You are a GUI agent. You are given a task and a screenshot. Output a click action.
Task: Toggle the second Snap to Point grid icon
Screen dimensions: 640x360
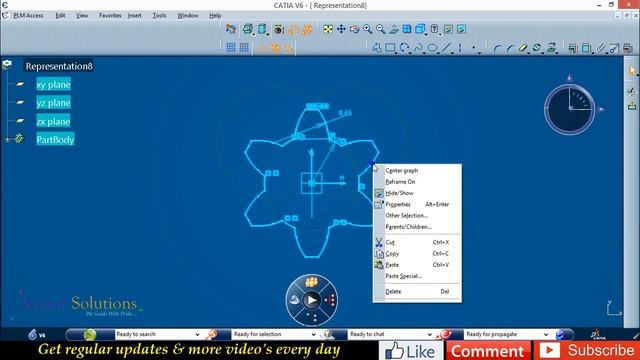(x=244, y=47)
